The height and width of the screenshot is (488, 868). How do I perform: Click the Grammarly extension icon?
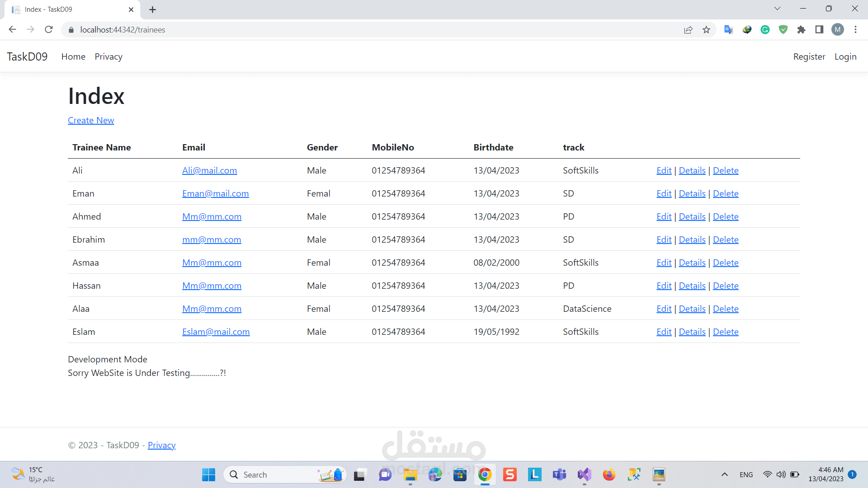(x=765, y=29)
